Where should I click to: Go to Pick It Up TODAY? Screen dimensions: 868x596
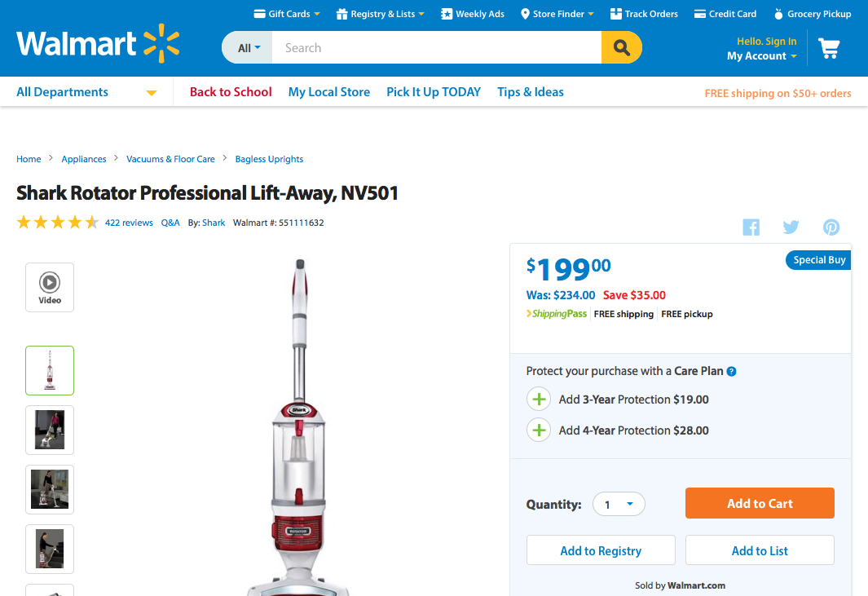click(x=434, y=92)
